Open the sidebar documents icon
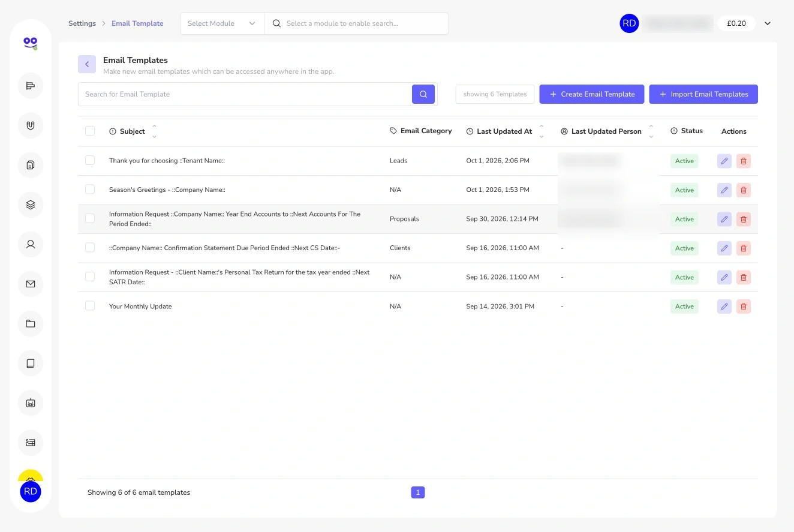This screenshot has width=794, height=532. [31, 165]
